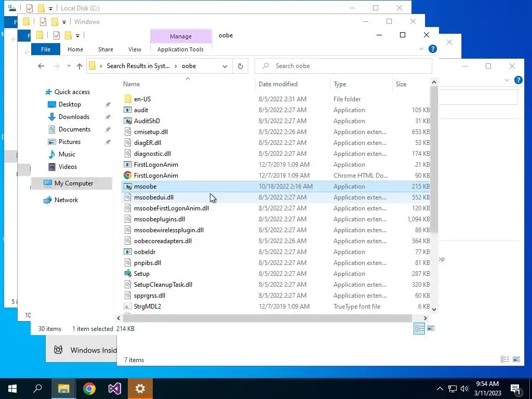Open the en-US folder icon

[x=128, y=99]
